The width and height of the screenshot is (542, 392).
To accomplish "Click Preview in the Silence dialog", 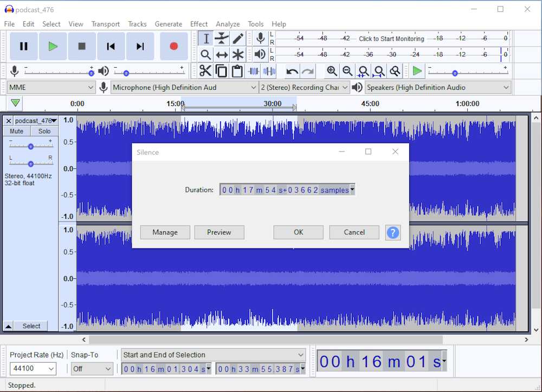I will coord(219,232).
